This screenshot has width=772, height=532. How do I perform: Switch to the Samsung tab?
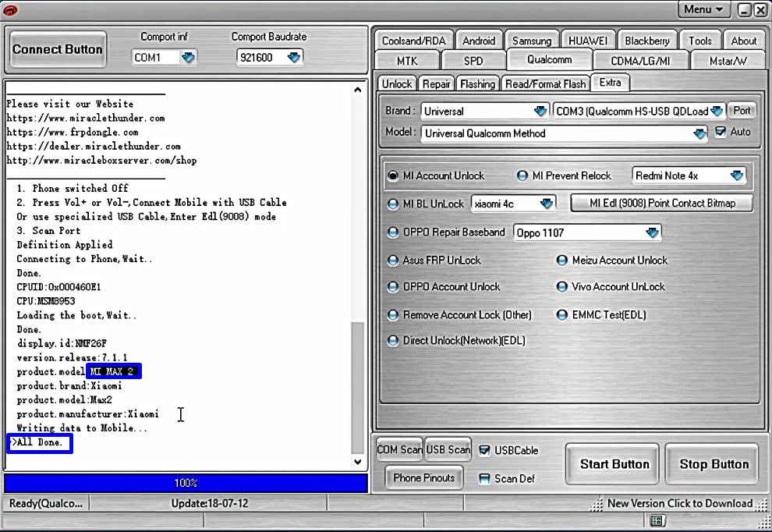[532, 41]
